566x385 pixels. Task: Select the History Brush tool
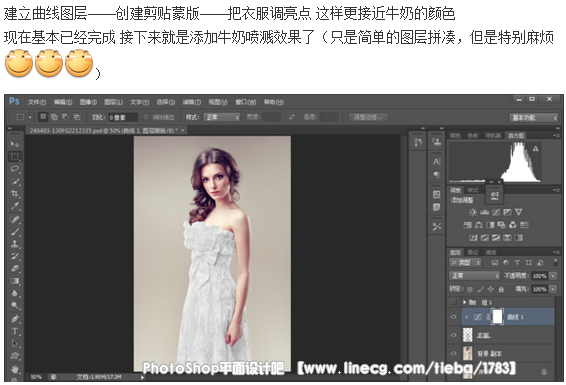click(x=14, y=256)
